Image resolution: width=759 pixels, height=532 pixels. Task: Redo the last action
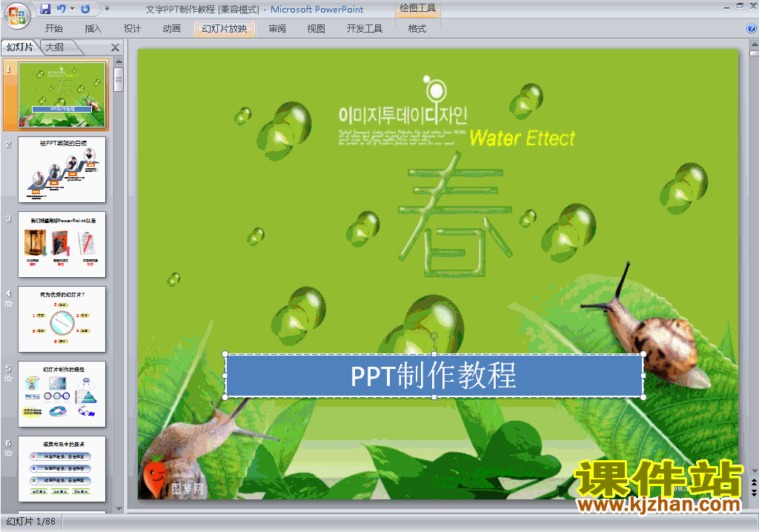click(86, 9)
